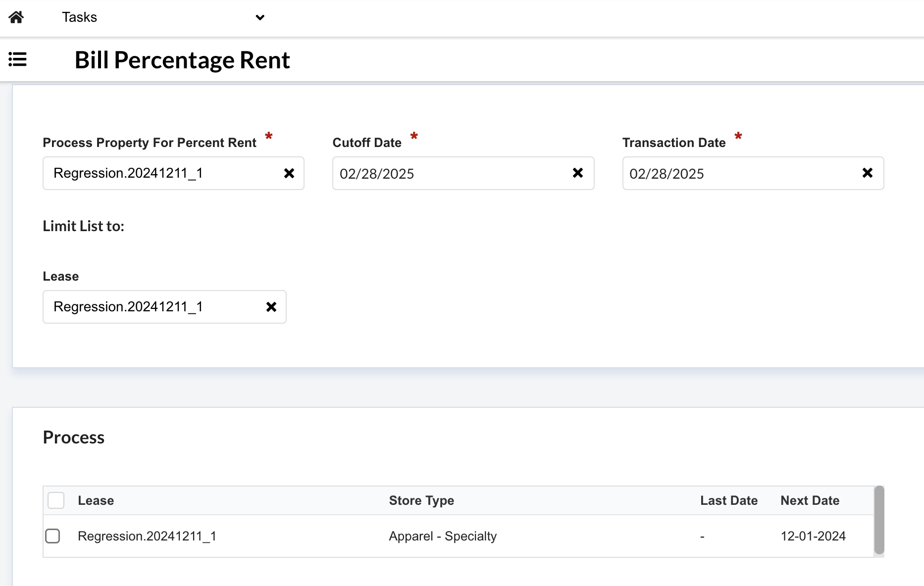Sort by Next Date column header
This screenshot has width=924, height=586.
click(810, 500)
